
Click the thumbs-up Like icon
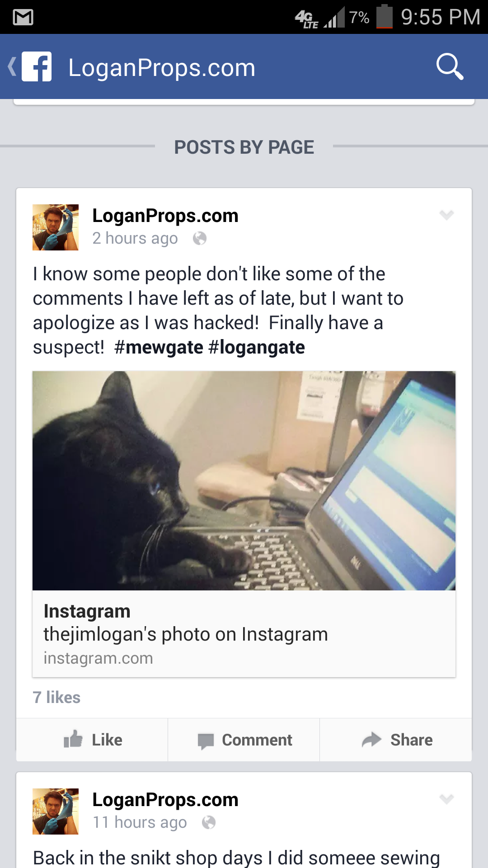pyautogui.click(x=73, y=739)
